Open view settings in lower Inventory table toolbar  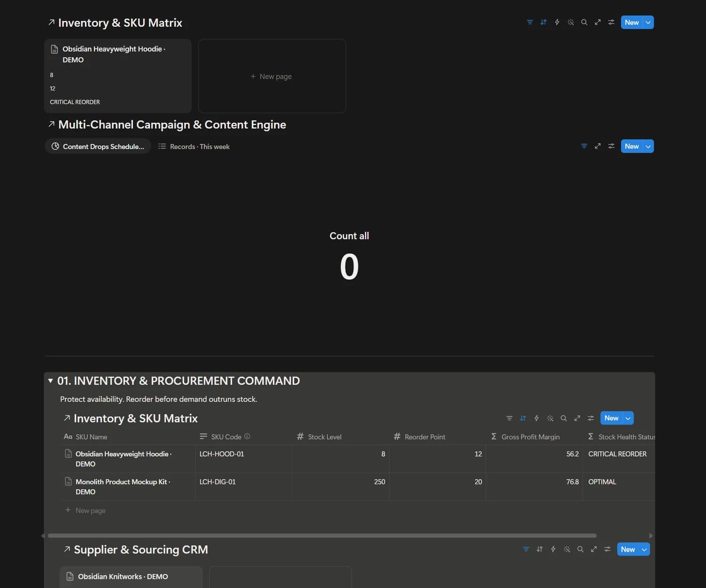591,418
